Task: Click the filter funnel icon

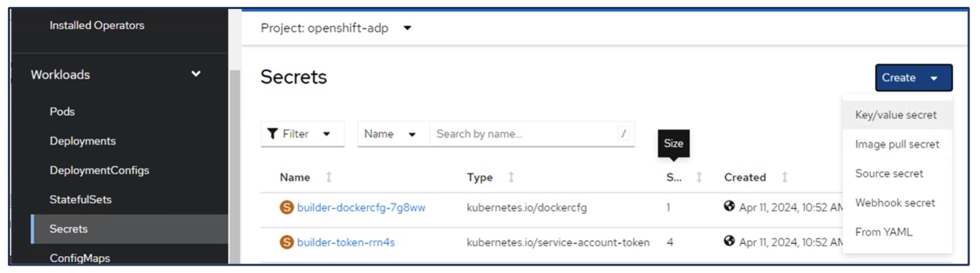Action: pos(272,134)
